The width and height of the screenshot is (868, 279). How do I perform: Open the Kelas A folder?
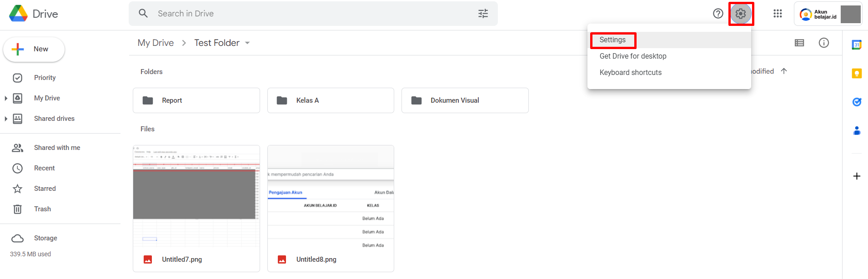[x=331, y=100]
